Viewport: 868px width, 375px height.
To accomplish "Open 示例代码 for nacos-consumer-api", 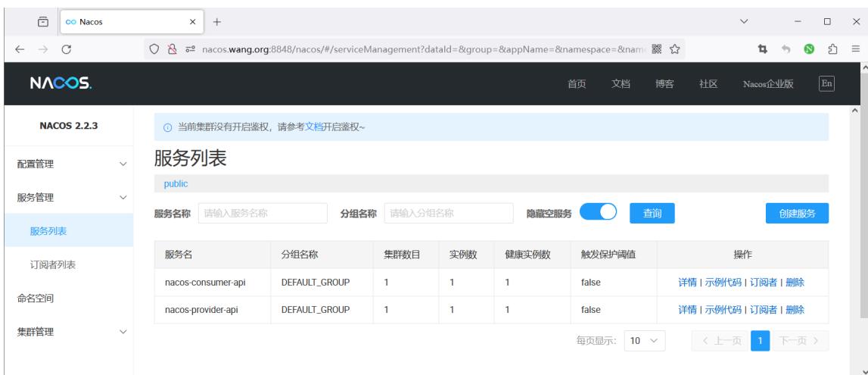I will [x=723, y=282].
